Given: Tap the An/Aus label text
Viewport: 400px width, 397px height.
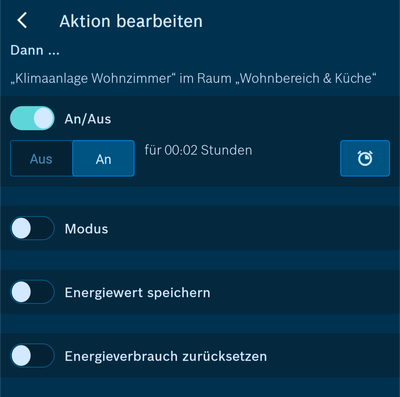Looking at the screenshot, I should click(x=88, y=119).
